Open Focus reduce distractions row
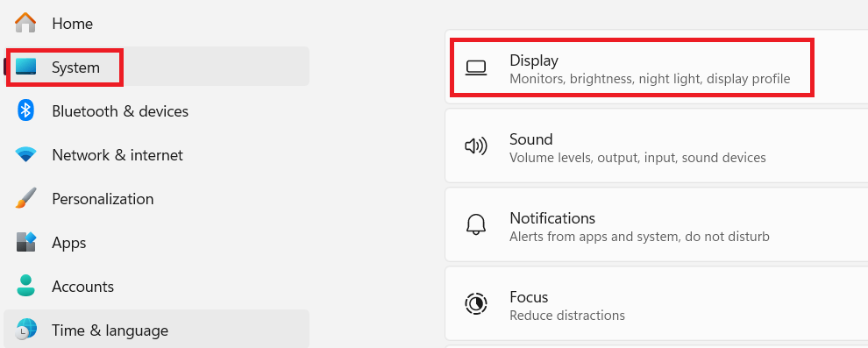 pos(656,303)
